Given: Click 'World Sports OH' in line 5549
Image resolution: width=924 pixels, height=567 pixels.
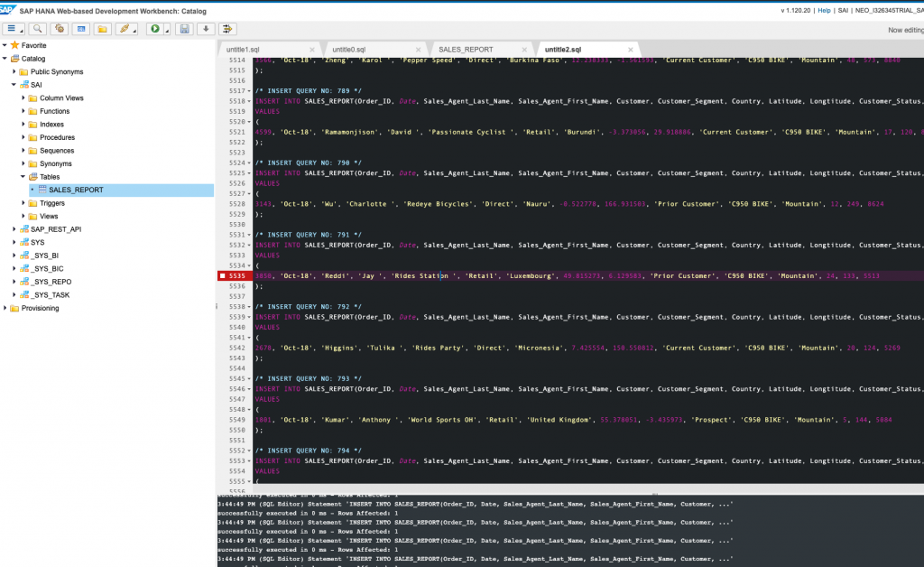Looking at the screenshot, I should [x=442, y=420].
